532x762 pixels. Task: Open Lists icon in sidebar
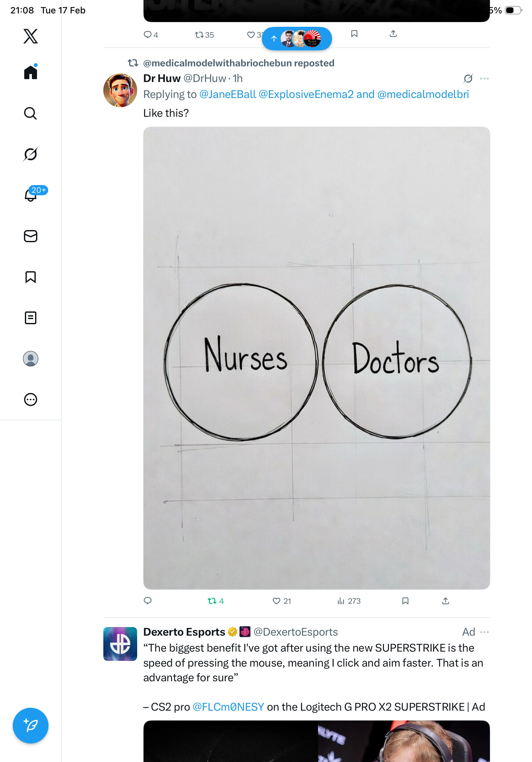[31, 317]
